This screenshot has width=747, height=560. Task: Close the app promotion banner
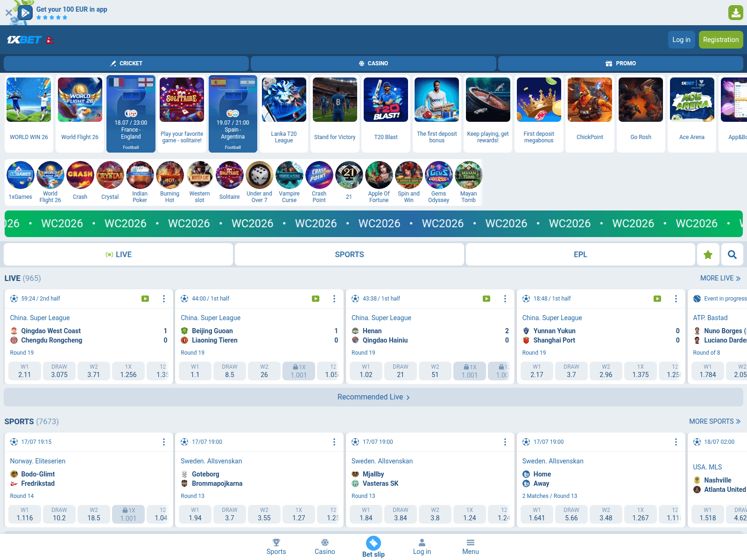pos(8,13)
